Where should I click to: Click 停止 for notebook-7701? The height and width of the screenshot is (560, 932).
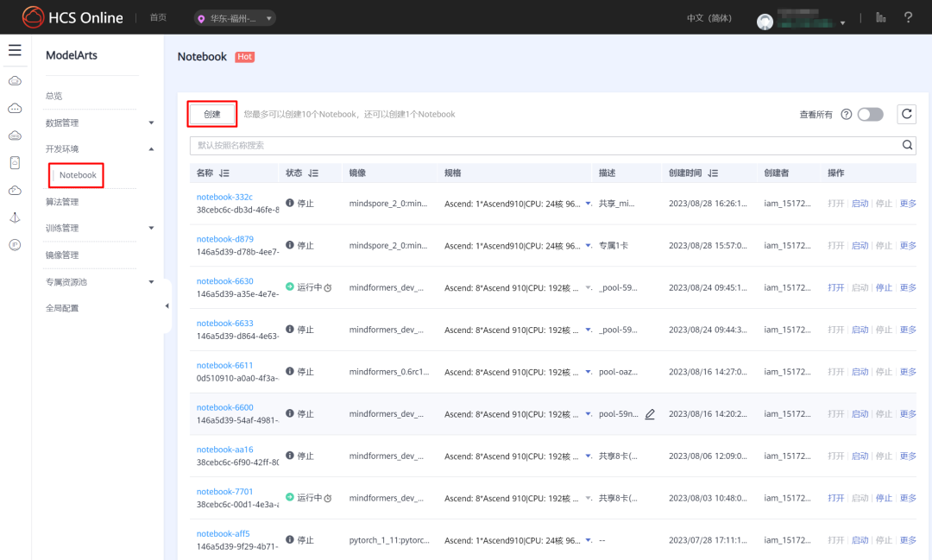pos(884,498)
